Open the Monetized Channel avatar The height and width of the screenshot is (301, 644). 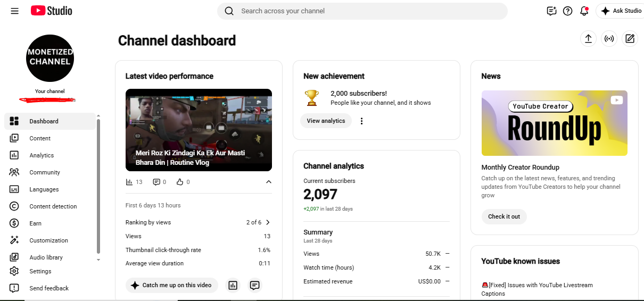coord(50,58)
